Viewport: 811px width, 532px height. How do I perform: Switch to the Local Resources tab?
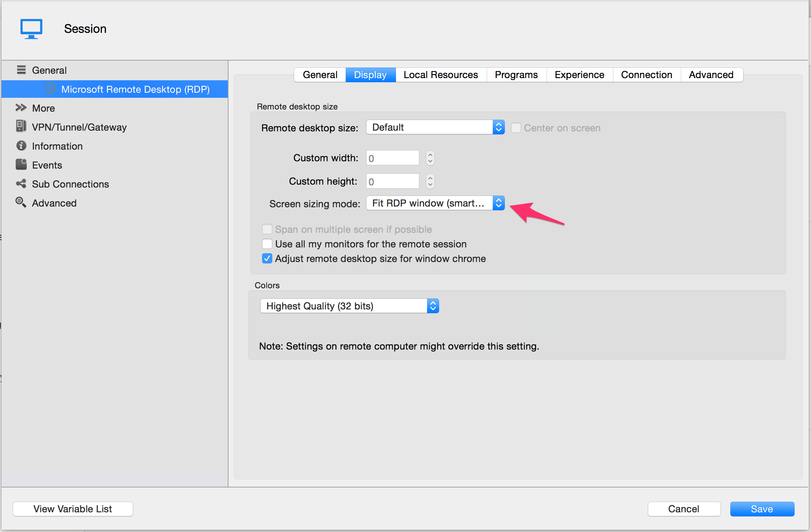tap(441, 75)
